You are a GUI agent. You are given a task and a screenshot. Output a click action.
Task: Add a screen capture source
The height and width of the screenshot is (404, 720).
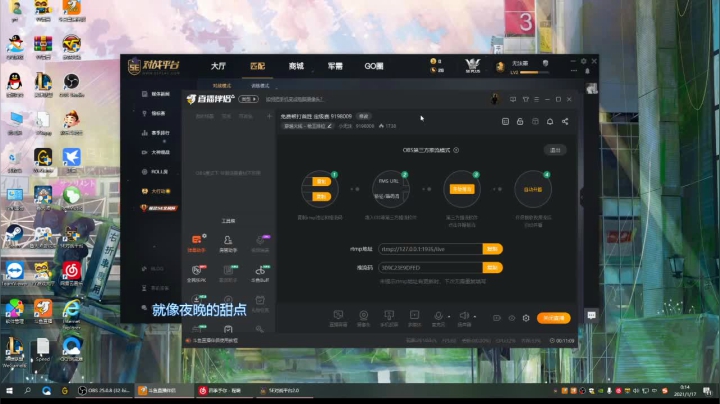pyautogui.click(x=338, y=317)
